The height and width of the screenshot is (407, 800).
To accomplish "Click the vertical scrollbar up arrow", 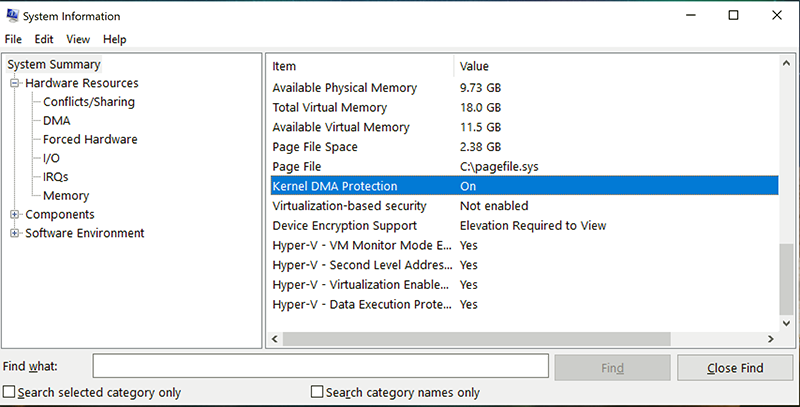I will 786,63.
